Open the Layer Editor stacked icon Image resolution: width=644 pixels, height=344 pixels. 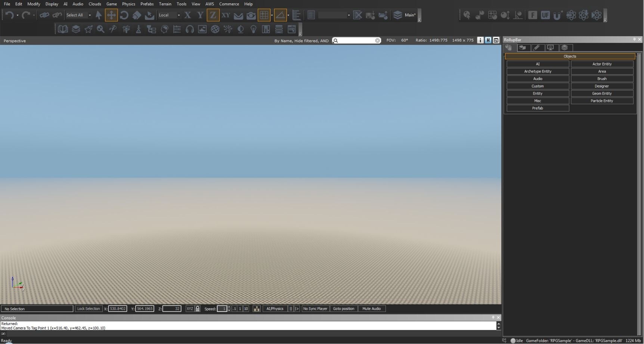pos(76,29)
